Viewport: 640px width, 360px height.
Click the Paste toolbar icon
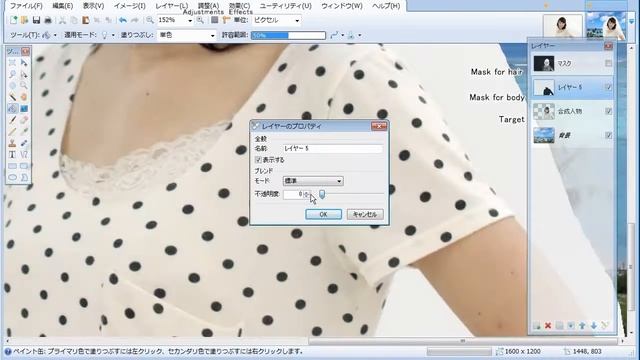86,20
